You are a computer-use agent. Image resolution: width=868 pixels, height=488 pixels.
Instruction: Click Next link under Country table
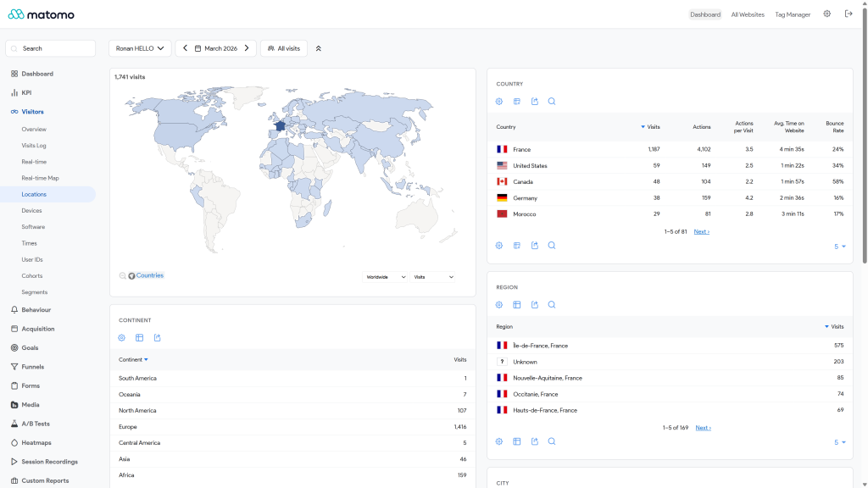[x=701, y=232]
